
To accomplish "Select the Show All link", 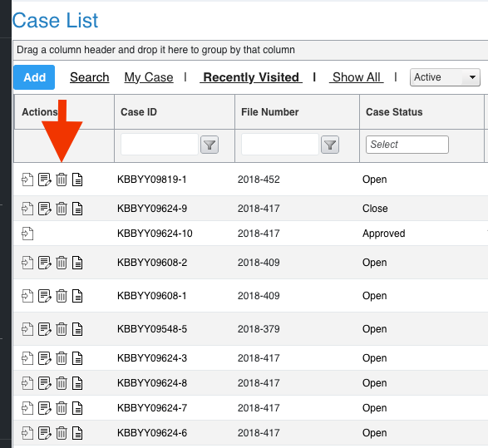I will point(357,77).
